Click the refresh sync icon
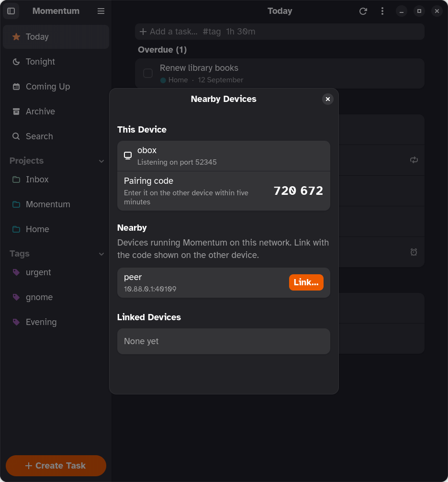The width and height of the screenshot is (448, 482). point(363,11)
